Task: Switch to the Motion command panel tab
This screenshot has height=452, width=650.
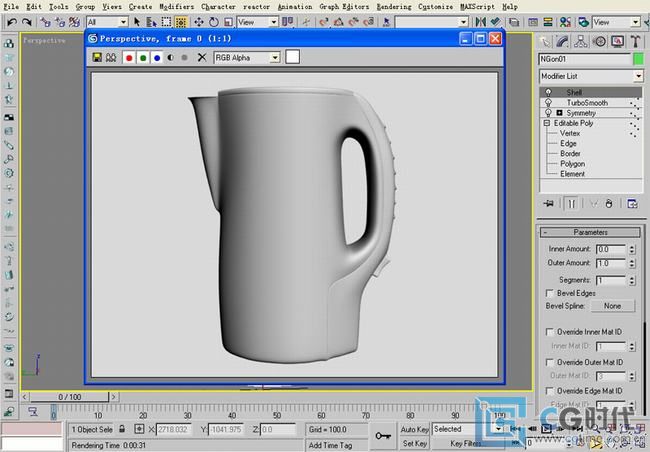Action: click(599, 41)
